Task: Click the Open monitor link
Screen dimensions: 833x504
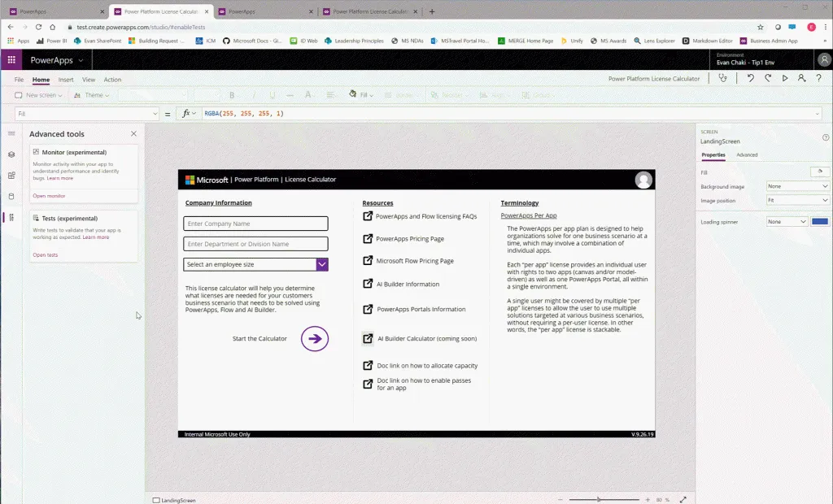Action: [49, 196]
